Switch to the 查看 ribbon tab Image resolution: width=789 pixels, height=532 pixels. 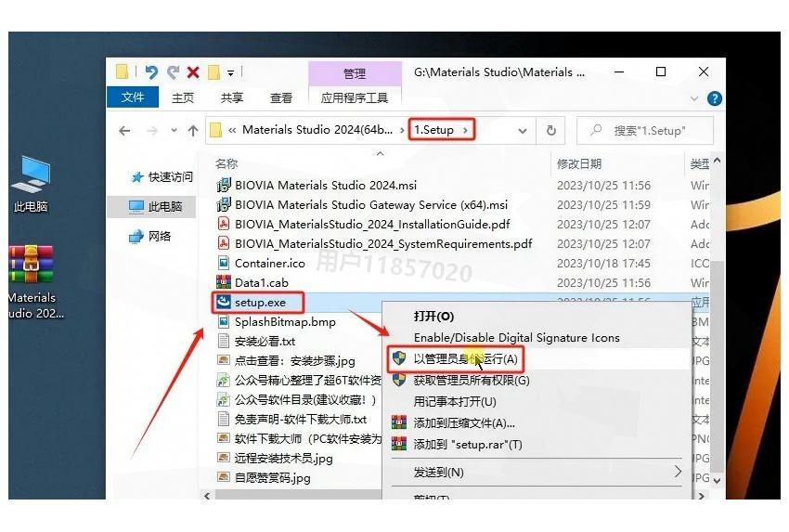(280, 97)
